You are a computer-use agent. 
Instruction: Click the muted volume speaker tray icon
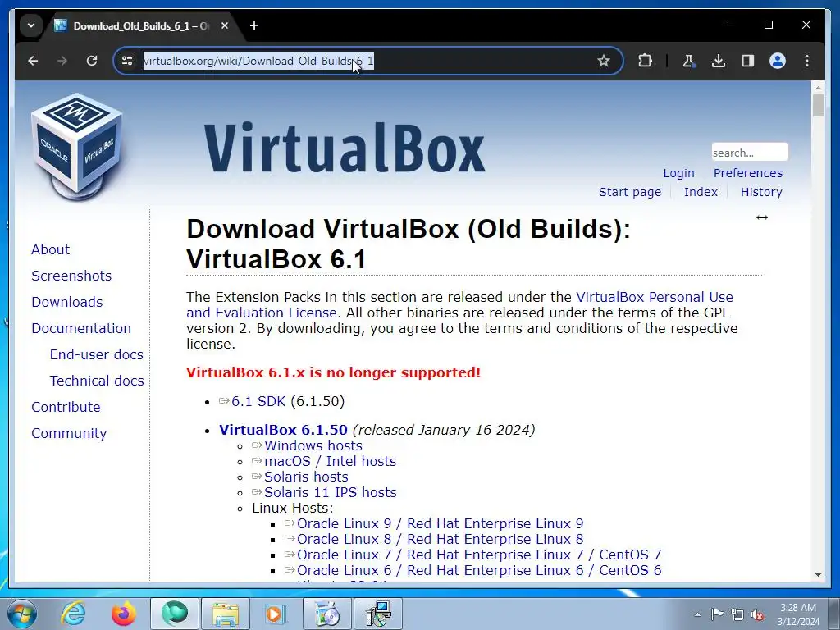tap(757, 614)
